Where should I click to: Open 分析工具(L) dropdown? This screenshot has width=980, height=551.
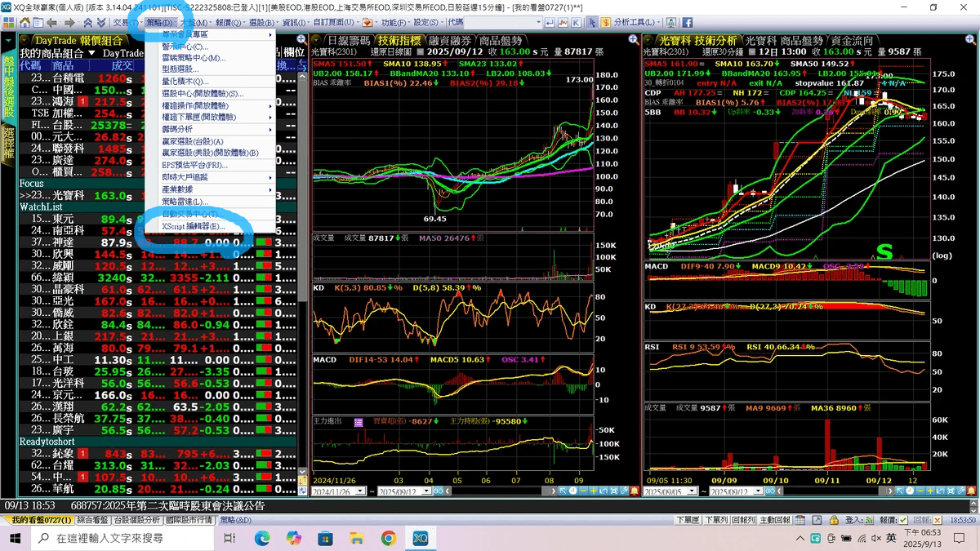coord(637,22)
